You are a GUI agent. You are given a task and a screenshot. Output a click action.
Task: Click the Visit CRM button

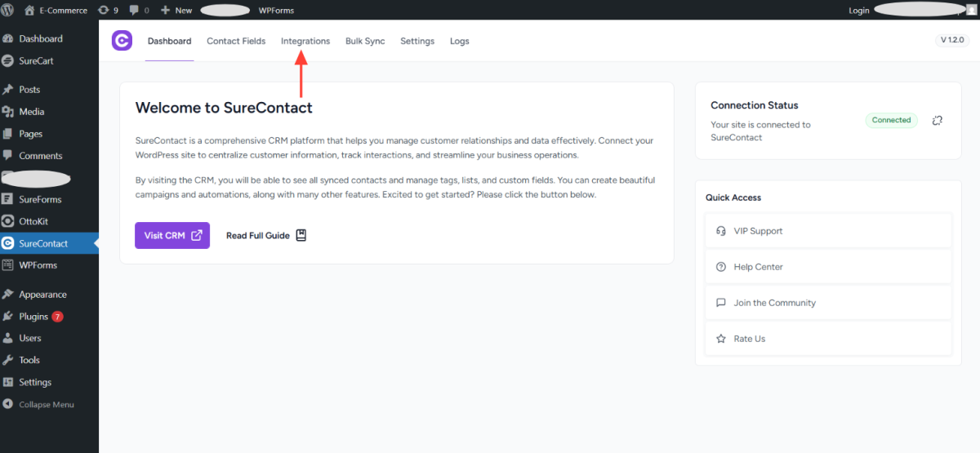172,235
